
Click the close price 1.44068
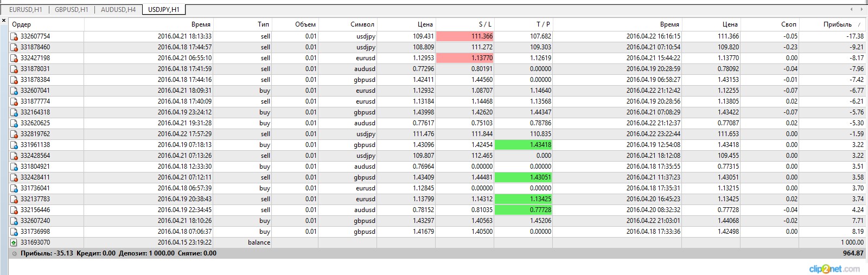tap(728, 221)
